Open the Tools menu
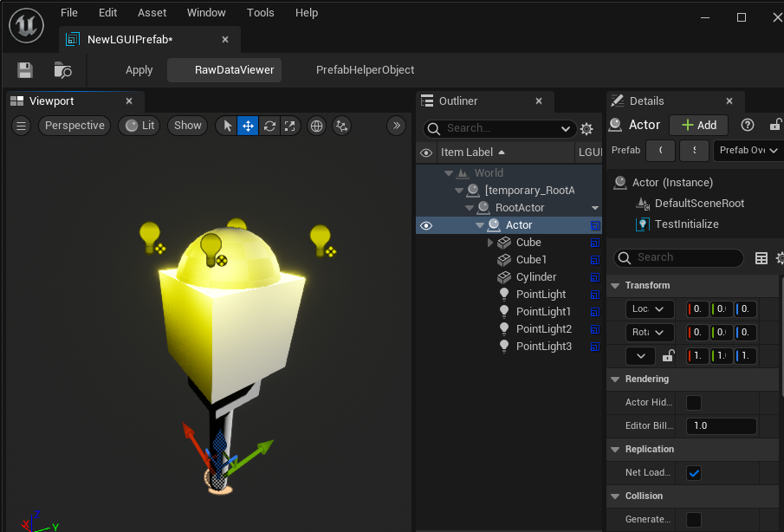This screenshot has height=532, width=784. click(260, 13)
